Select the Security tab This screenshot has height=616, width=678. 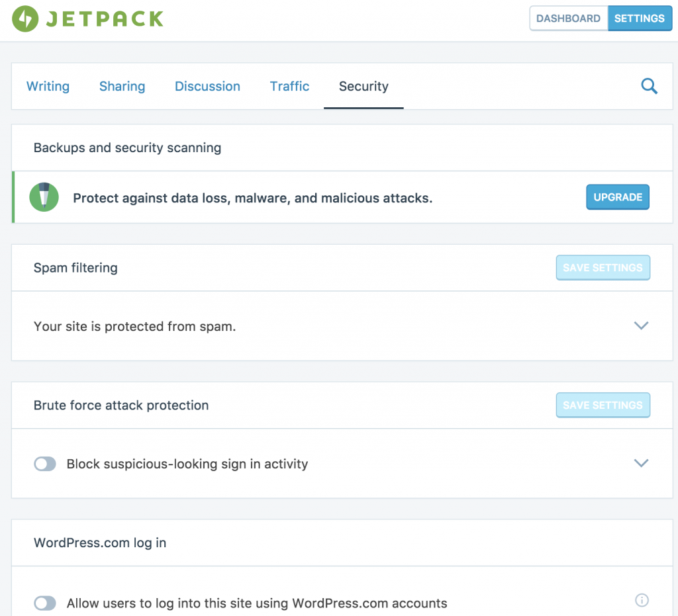coord(363,87)
